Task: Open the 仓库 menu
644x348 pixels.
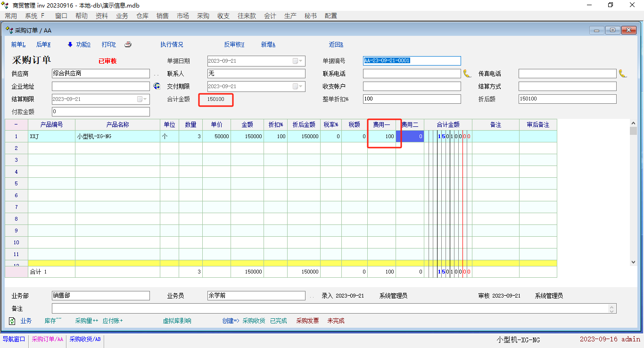Action: pos(142,16)
